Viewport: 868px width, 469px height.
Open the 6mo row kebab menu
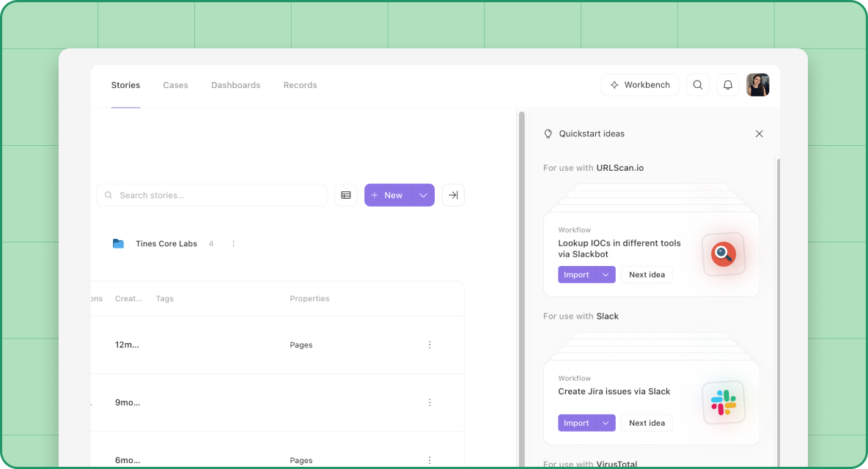click(430, 460)
